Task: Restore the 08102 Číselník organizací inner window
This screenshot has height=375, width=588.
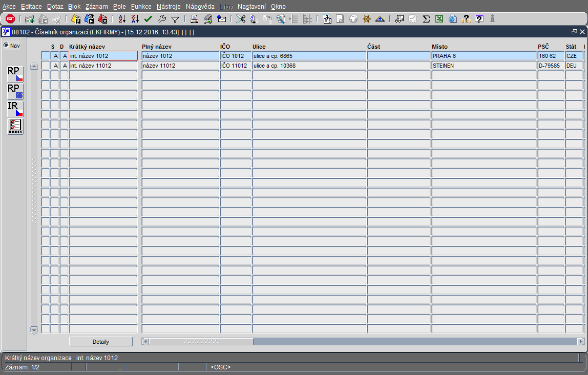Action: point(574,32)
